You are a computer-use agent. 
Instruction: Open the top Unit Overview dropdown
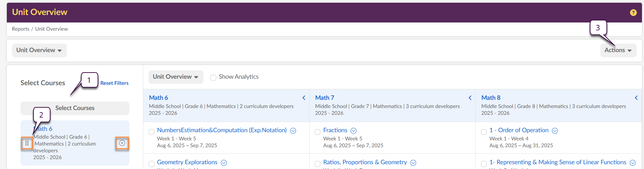(x=39, y=50)
